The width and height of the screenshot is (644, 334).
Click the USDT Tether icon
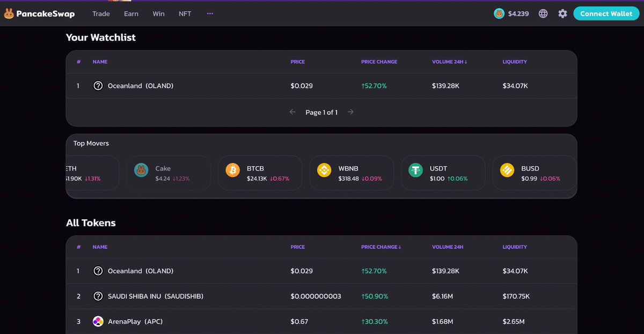click(415, 170)
